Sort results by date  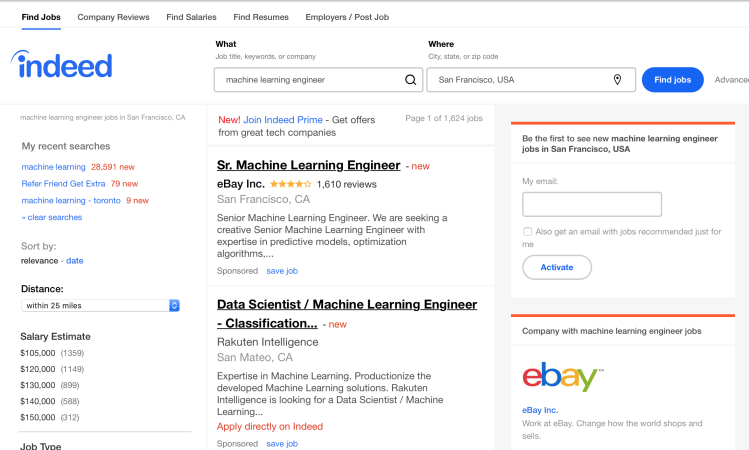click(75, 261)
